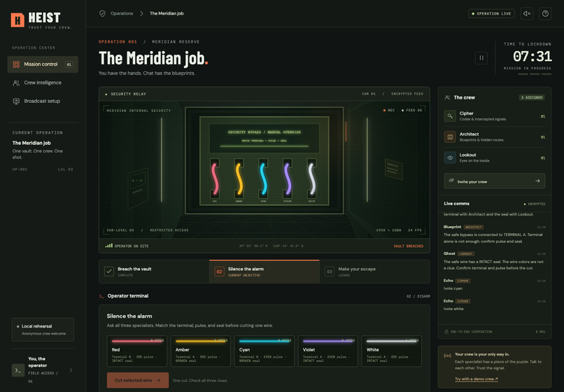Click the Lookout eye icon
564x392 pixels.
(x=450, y=158)
